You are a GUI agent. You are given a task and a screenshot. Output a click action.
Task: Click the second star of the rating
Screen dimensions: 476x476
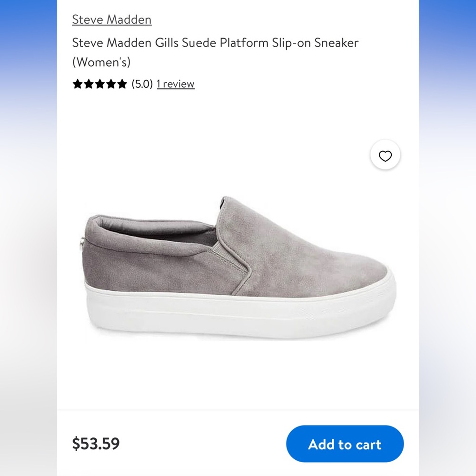coord(89,83)
